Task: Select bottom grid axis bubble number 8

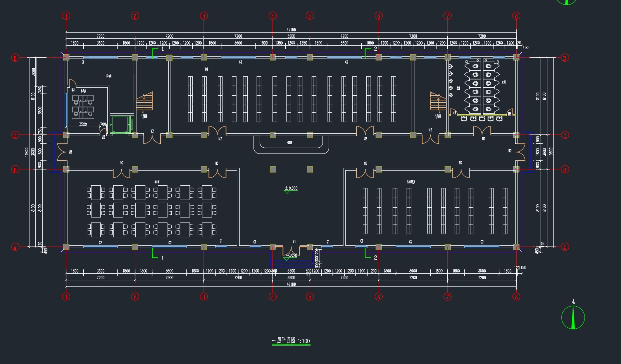Action: [x=516, y=297]
